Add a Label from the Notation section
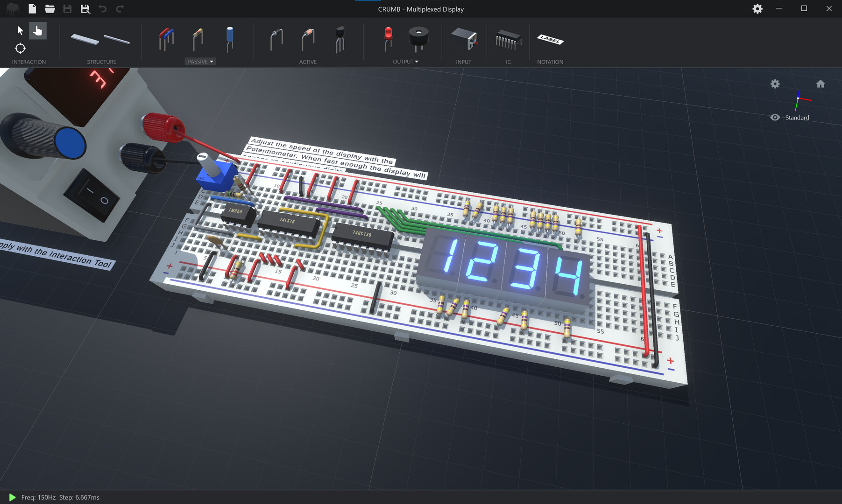This screenshot has height=504, width=842. [549, 40]
